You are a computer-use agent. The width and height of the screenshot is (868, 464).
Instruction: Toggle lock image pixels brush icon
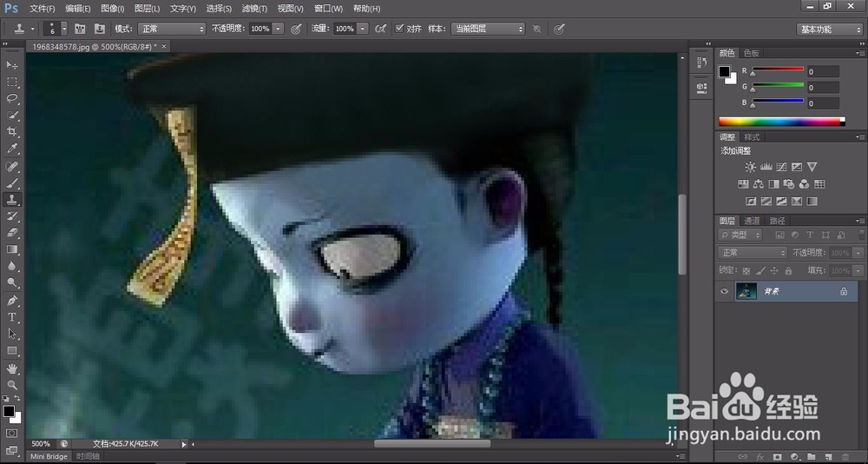[x=760, y=270]
